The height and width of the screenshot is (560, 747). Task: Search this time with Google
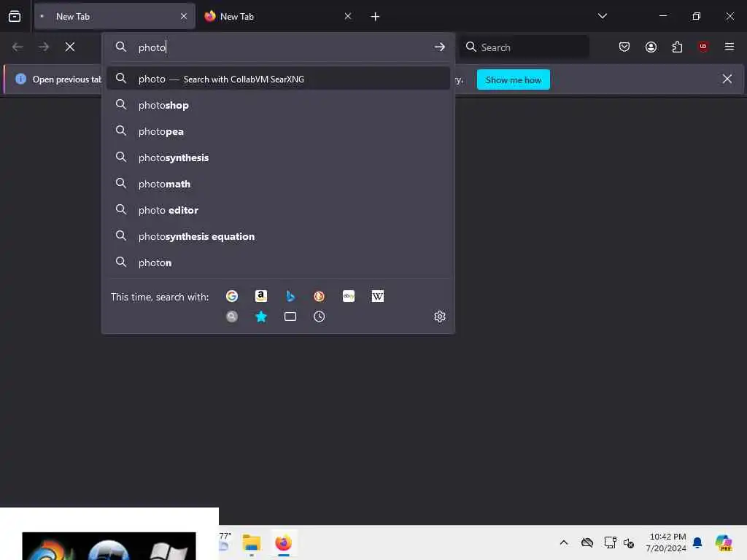click(232, 296)
